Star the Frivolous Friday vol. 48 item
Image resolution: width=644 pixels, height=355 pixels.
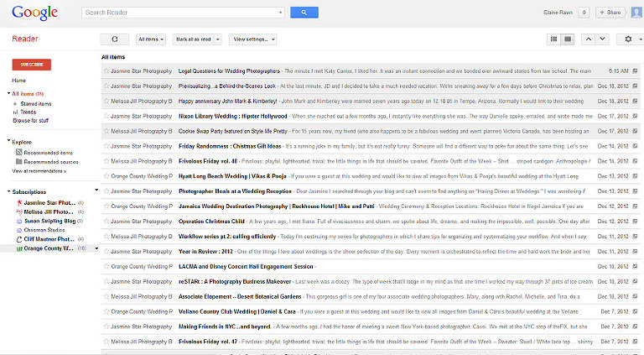coord(106,161)
